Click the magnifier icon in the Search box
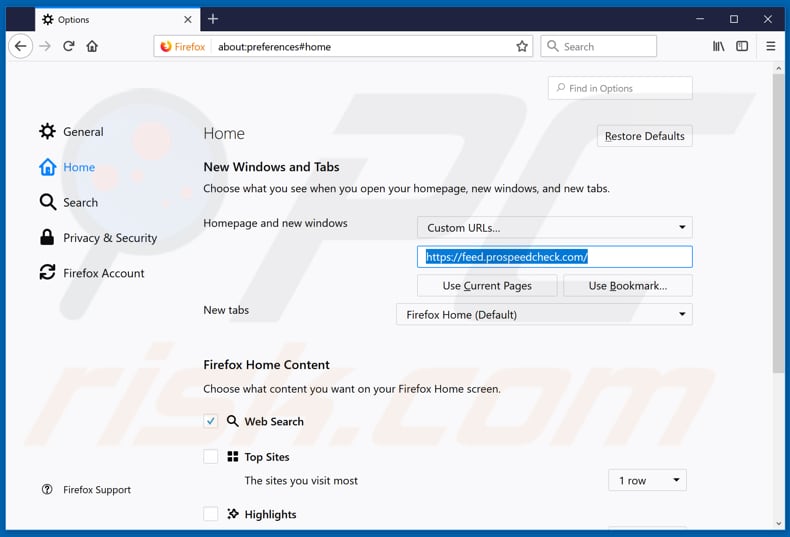The width and height of the screenshot is (790, 537). (553, 46)
